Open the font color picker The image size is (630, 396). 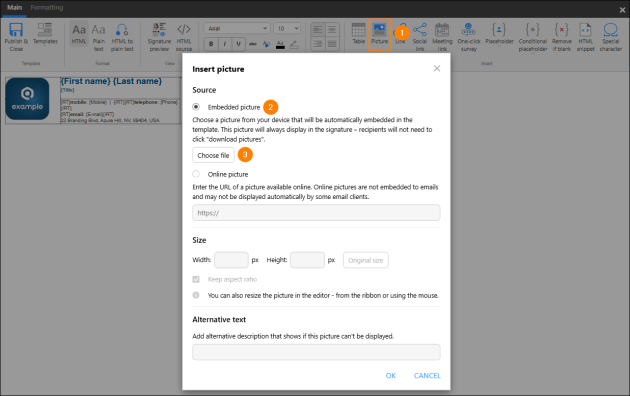[280, 44]
